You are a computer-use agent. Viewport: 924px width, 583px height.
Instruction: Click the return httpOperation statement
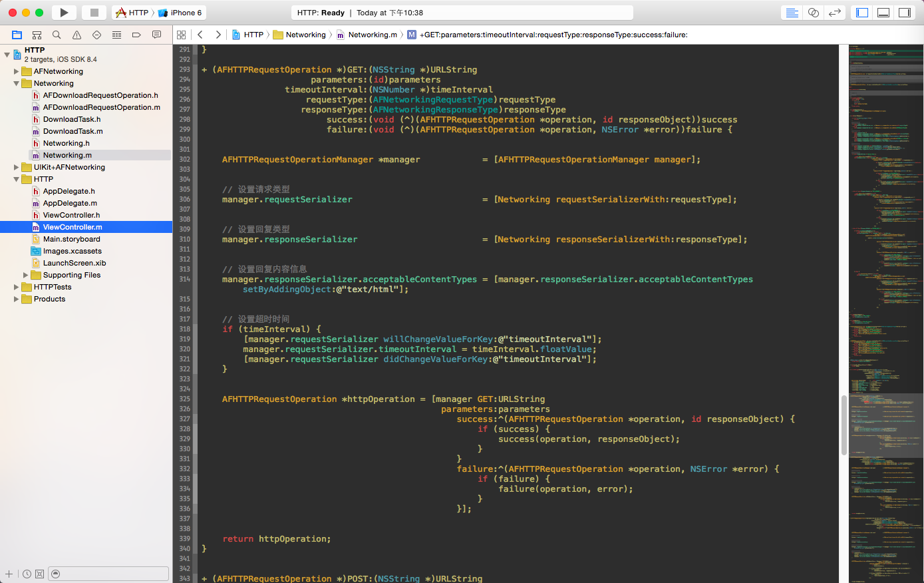(277, 538)
